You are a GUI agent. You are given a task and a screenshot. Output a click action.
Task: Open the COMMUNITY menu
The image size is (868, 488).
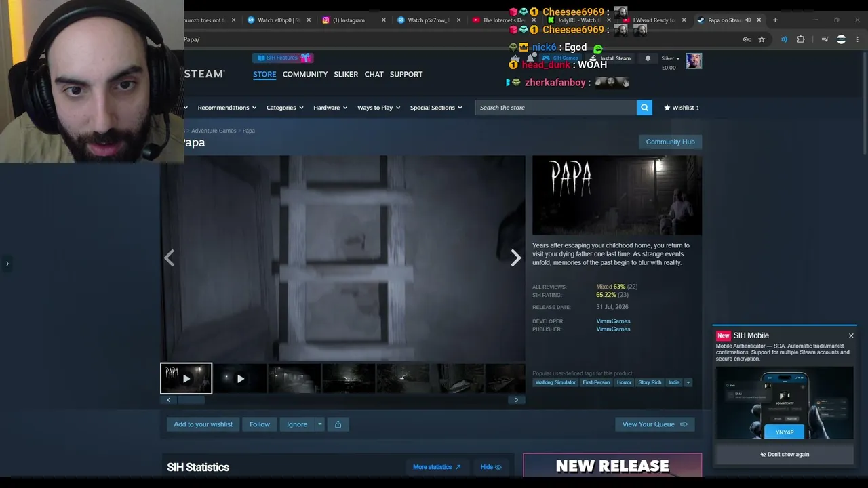pyautogui.click(x=305, y=74)
